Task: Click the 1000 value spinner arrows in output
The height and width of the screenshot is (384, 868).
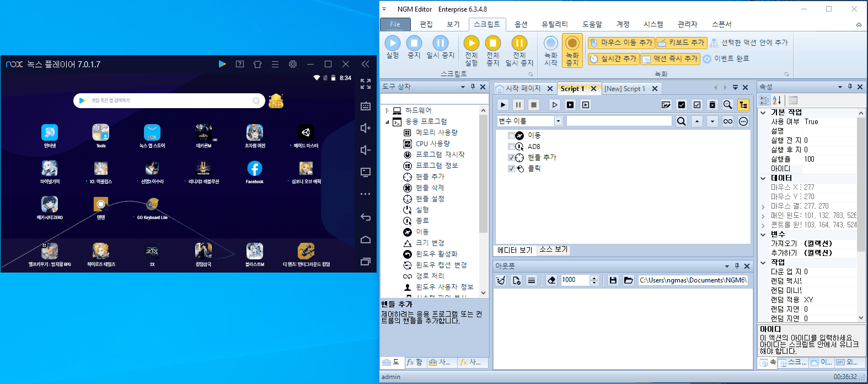Action: pyautogui.click(x=594, y=280)
